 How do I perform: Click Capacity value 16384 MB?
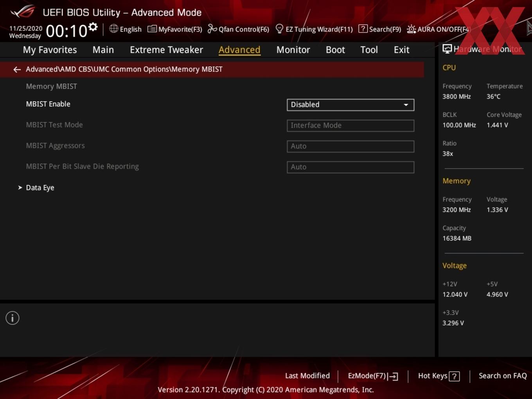457,238
